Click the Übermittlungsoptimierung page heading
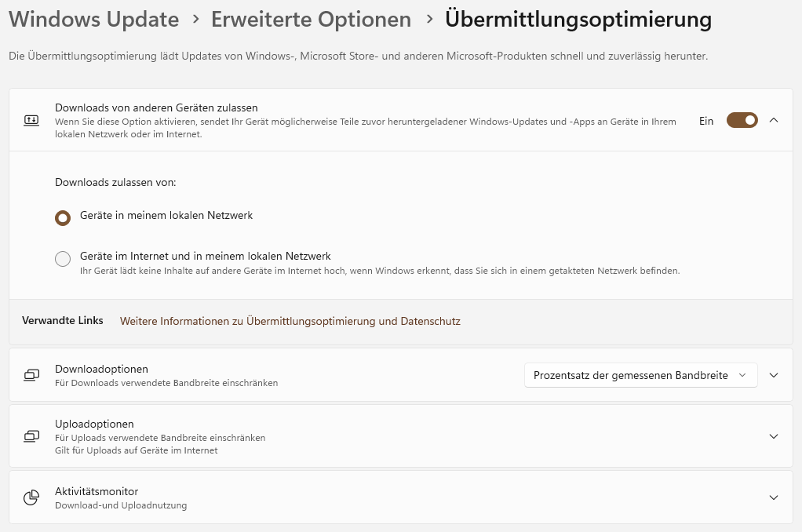This screenshot has height=532, width=802. (x=578, y=20)
